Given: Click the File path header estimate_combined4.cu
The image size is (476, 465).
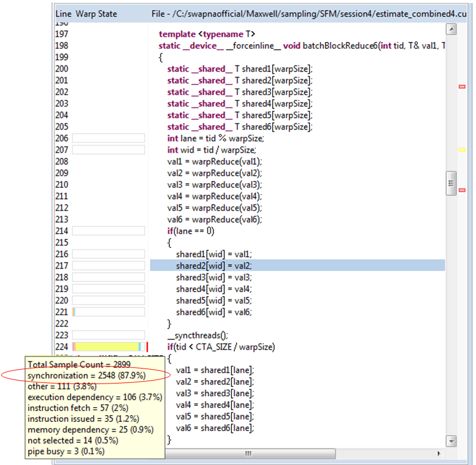Looking at the screenshot, I should point(309,14).
